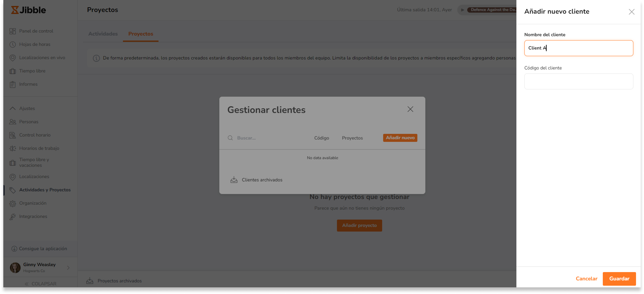
Task: Open Informes clipboard icon
Action: [x=12, y=85]
